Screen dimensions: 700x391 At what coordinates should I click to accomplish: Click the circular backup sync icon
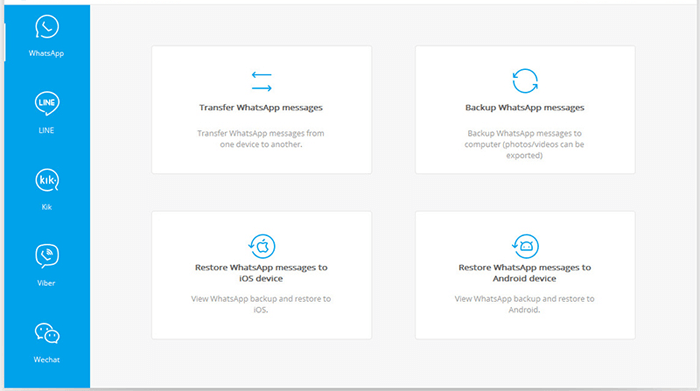[x=525, y=81]
